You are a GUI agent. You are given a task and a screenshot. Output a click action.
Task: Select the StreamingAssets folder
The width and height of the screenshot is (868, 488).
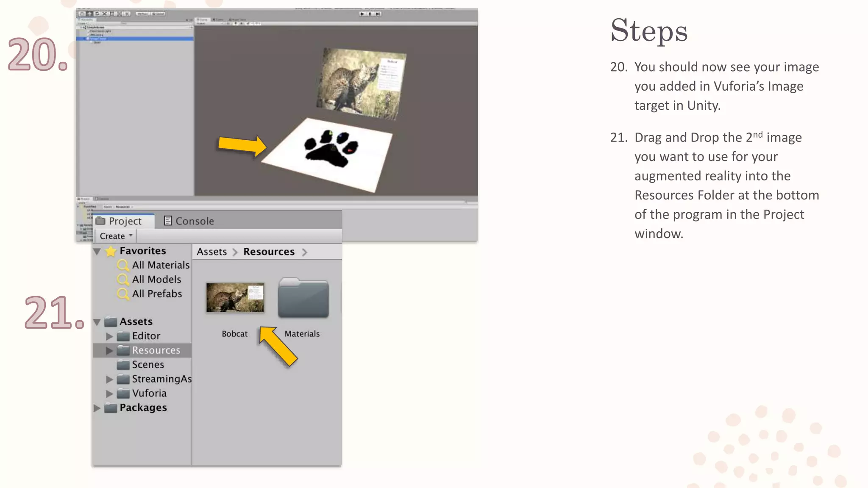coord(161,379)
